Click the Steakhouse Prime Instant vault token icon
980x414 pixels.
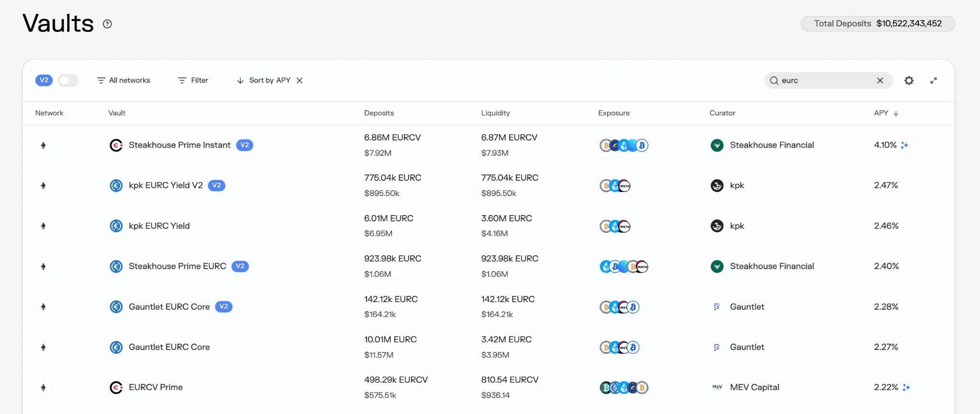[x=116, y=145]
